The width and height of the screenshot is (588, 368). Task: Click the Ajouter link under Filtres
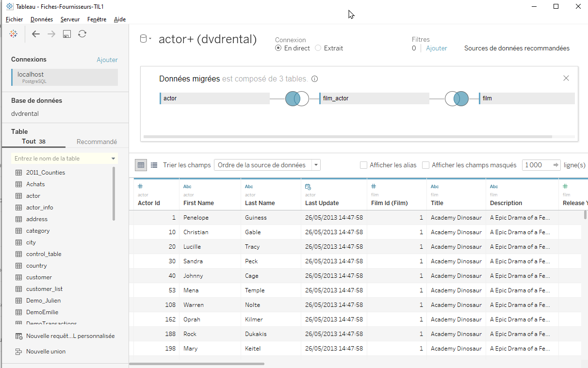[x=437, y=48]
